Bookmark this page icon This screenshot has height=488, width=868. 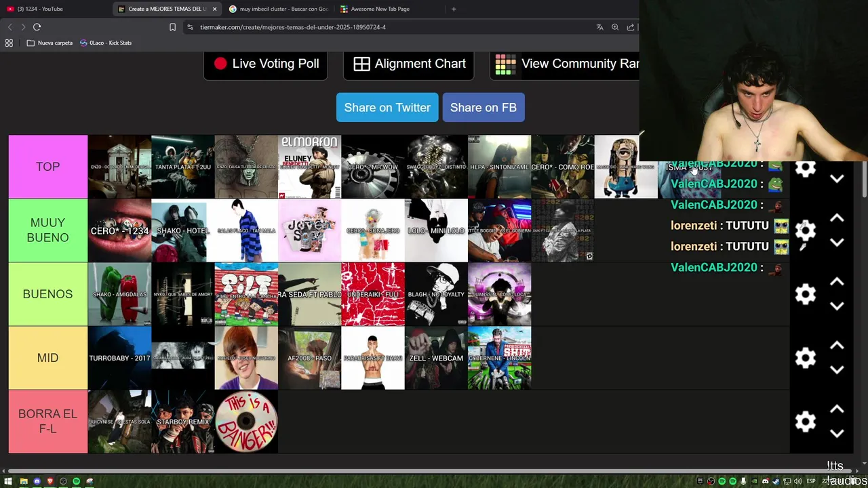172,27
